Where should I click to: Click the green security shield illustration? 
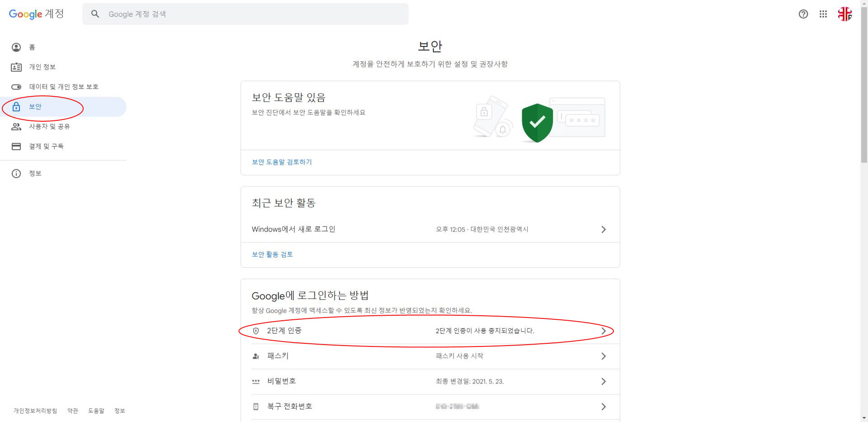(x=537, y=123)
